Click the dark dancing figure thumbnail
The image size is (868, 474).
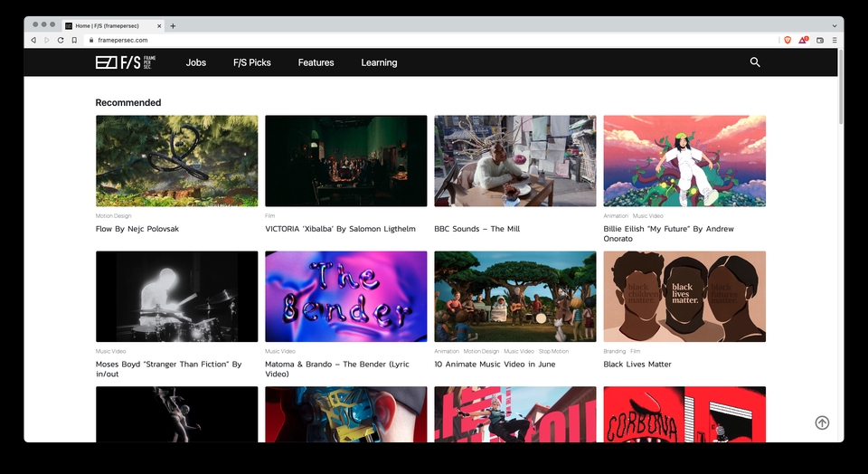[x=176, y=414]
